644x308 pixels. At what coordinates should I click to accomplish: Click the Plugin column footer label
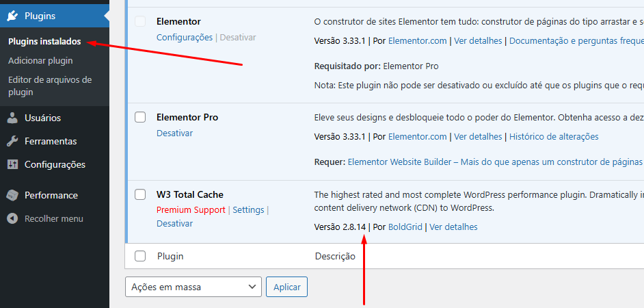(170, 256)
